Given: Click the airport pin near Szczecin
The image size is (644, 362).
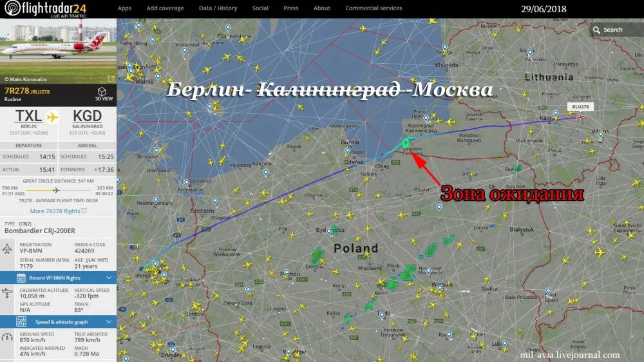Looking at the screenshot, I should click(x=215, y=202).
